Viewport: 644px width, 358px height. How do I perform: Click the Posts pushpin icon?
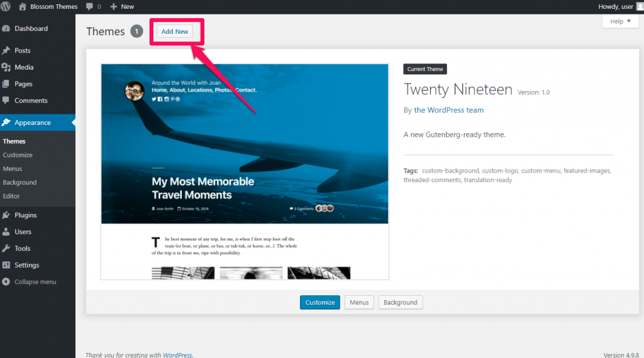6,50
